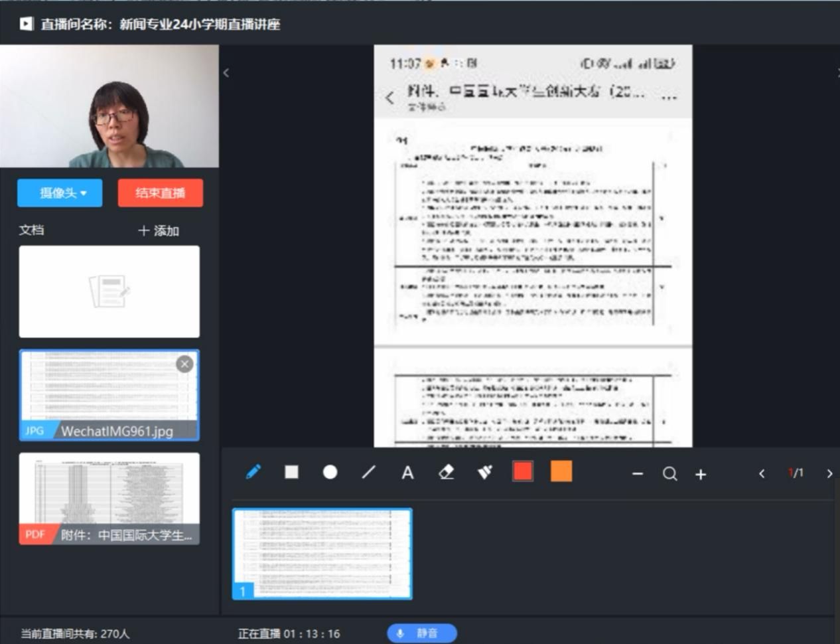The width and height of the screenshot is (840, 644).
Task: Select the straight line tool
Action: coord(369,472)
